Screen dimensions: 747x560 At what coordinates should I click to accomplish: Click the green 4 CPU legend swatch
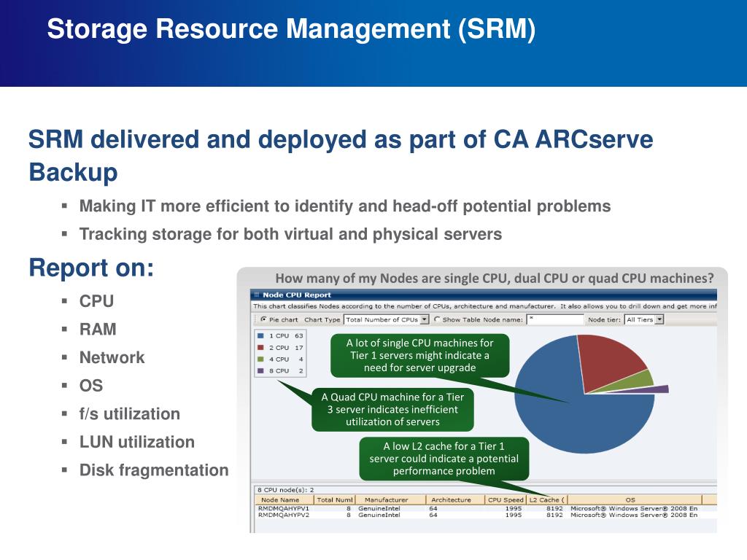coord(260,359)
